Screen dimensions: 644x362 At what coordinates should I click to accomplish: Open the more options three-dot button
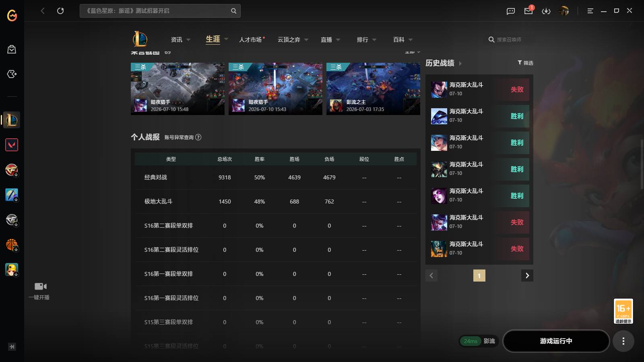pos(623,341)
